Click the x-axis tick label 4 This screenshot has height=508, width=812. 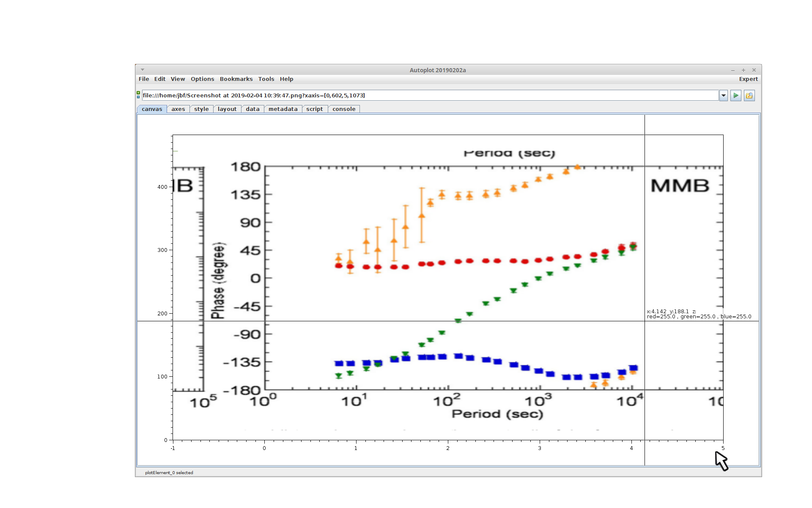(631, 448)
